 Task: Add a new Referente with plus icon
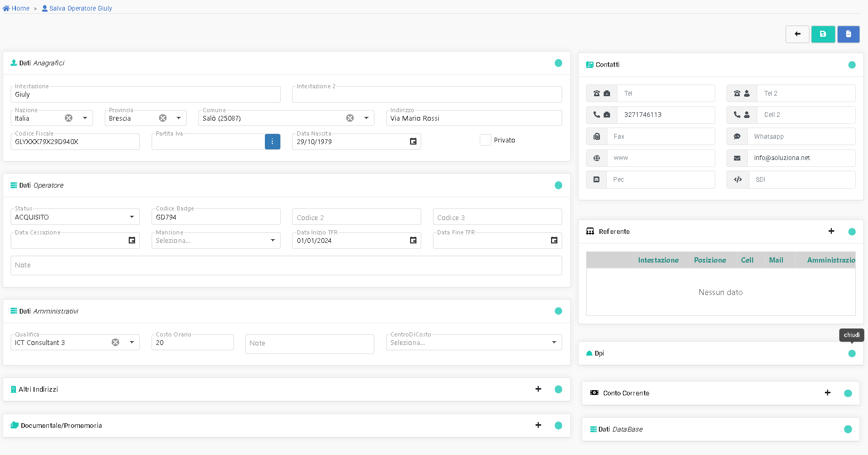(831, 231)
